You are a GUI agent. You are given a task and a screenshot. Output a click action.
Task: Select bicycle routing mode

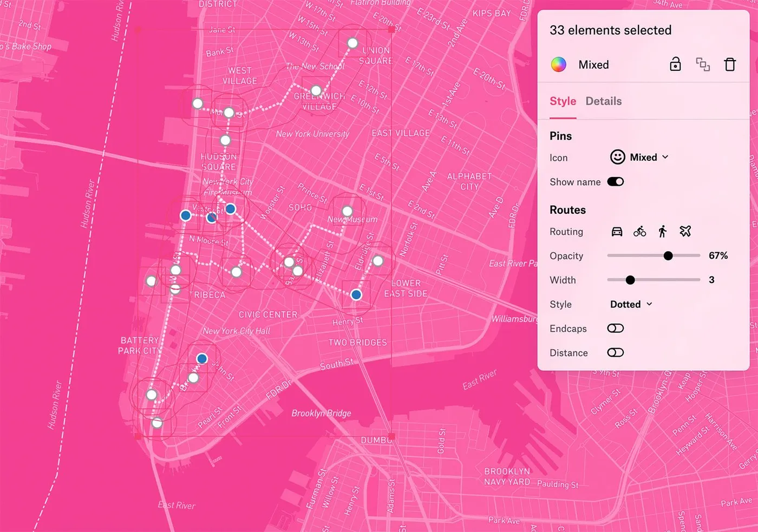639,232
